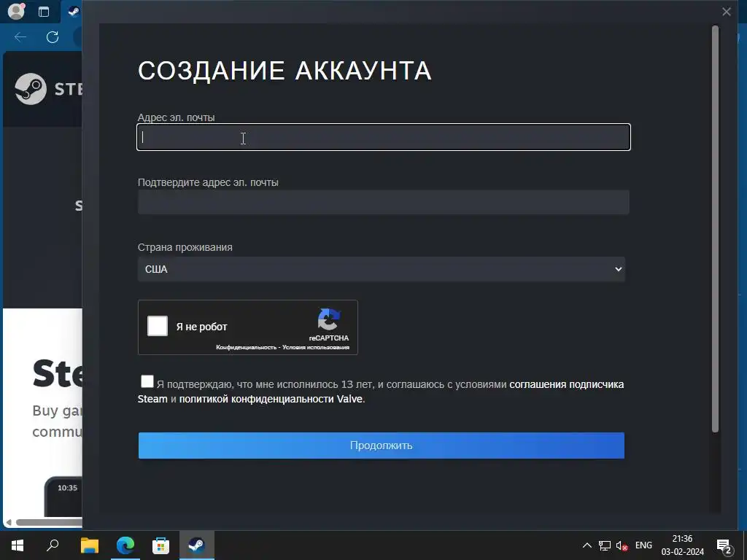Click the Продолжить button
747x560 pixels.
click(x=381, y=446)
